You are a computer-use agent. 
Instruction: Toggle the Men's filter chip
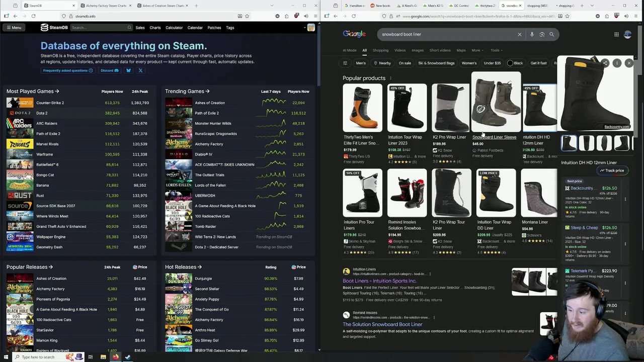click(x=361, y=63)
